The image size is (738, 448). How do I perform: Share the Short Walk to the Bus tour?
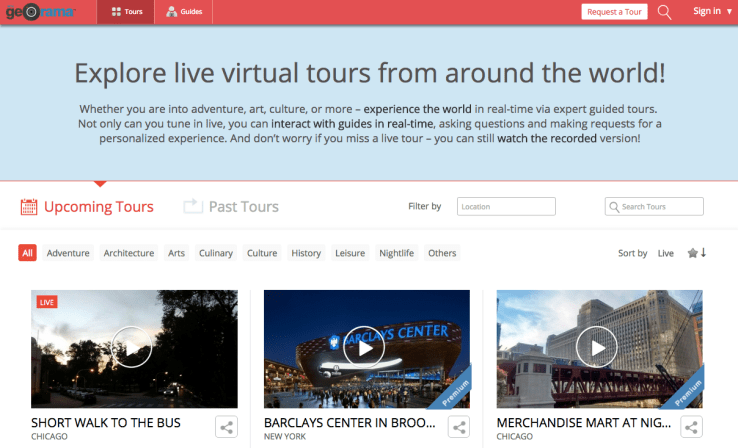(x=226, y=427)
